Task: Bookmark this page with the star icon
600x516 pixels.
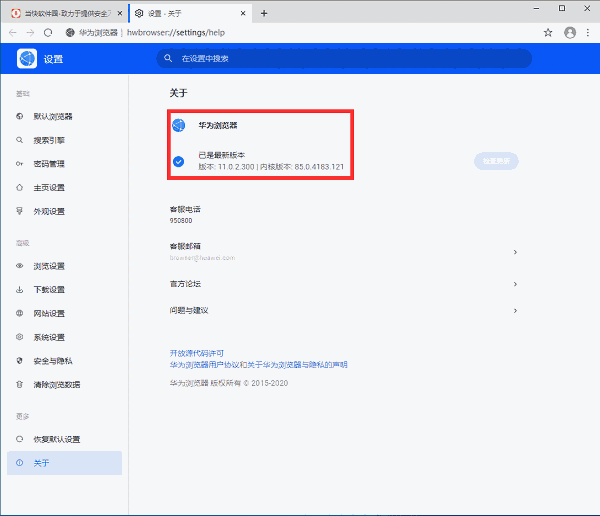Action: coord(548,33)
